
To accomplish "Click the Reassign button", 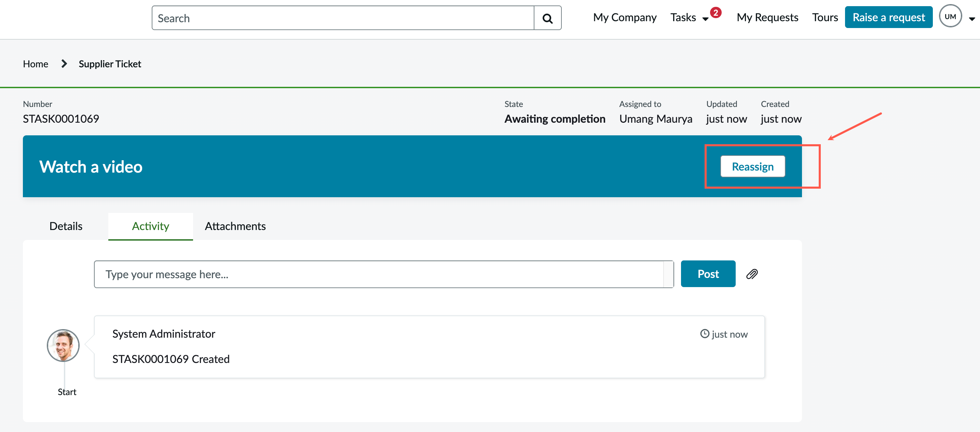I will pyautogui.click(x=752, y=166).
